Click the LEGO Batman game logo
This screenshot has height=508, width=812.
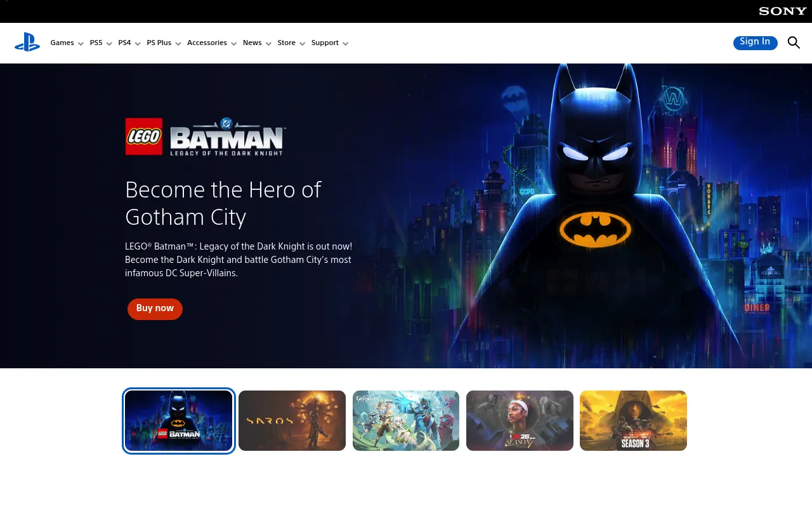[x=205, y=137]
